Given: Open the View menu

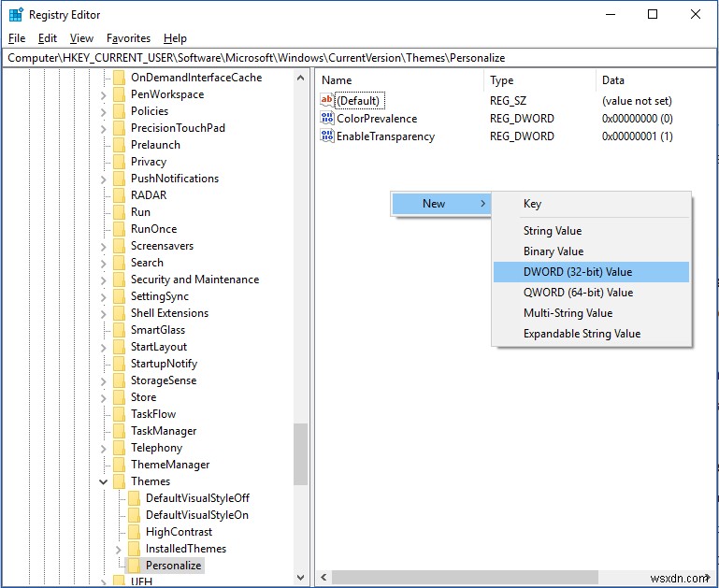Looking at the screenshot, I should tap(81, 38).
